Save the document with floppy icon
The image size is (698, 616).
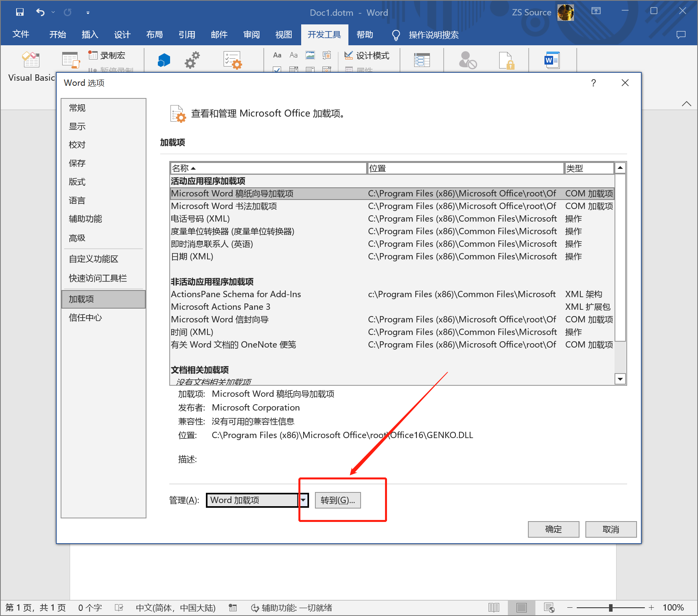(x=20, y=12)
